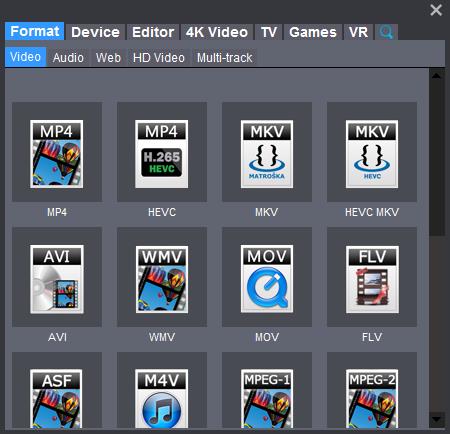The image size is (450, 434).
Task: Choose the H.265 HEVC MP4 format
Action: pyautogui.click(x=162, y=154)
